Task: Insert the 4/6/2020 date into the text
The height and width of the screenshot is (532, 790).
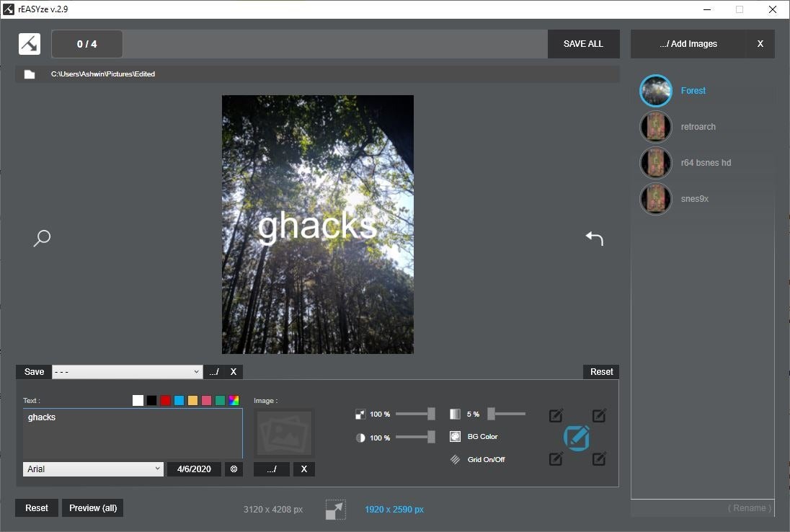Action: point(194,469)
